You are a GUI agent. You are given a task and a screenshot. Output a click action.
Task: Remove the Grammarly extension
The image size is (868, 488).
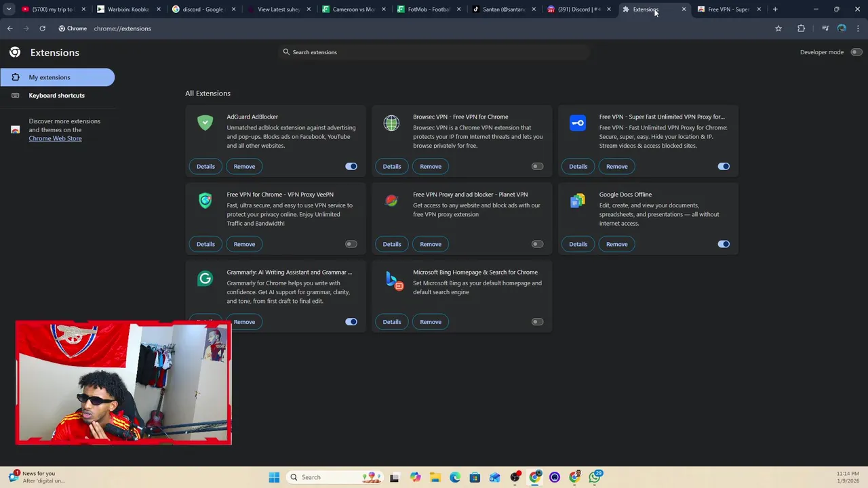[x=244, y=322]
